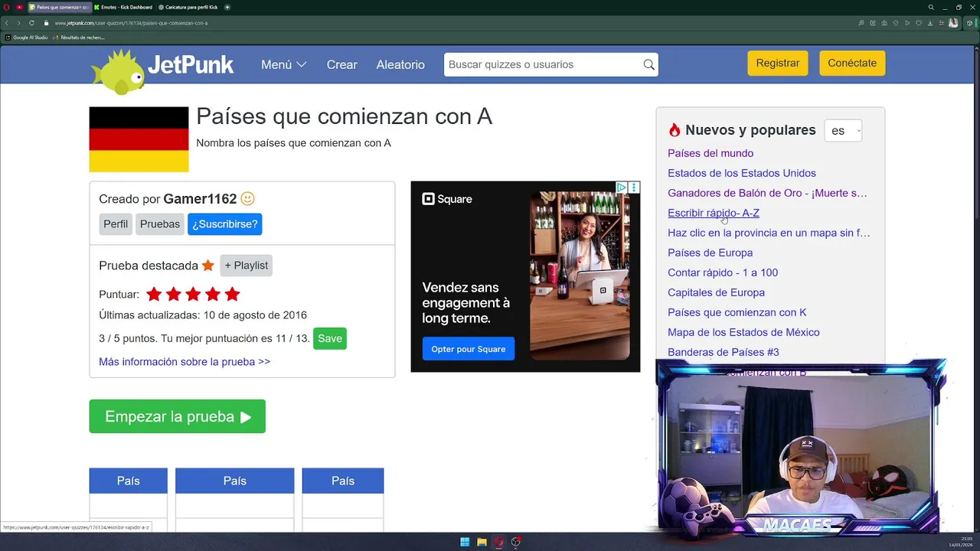Open the ad-blocker shield icon
980x551 pixels.
click(896, 23)
